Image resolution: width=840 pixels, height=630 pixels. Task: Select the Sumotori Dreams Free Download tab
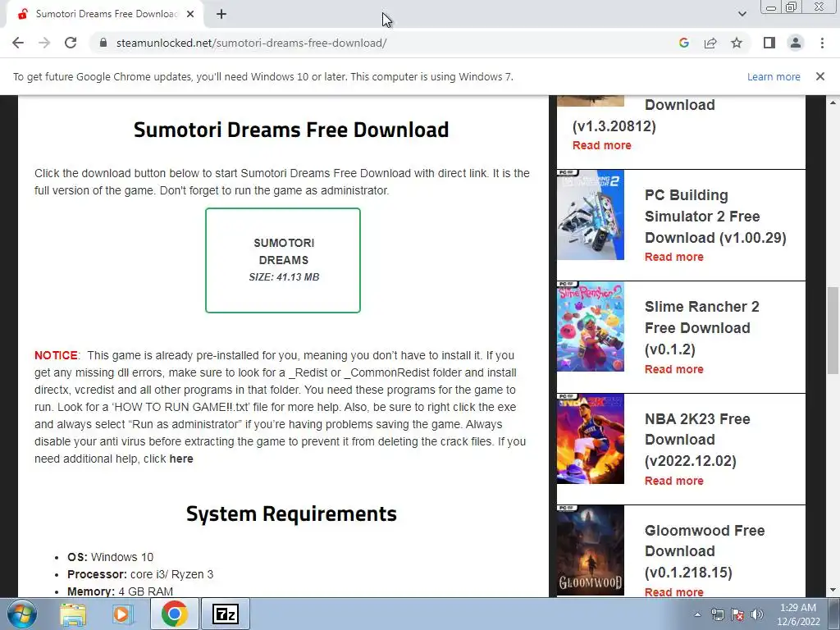point(104,14)
